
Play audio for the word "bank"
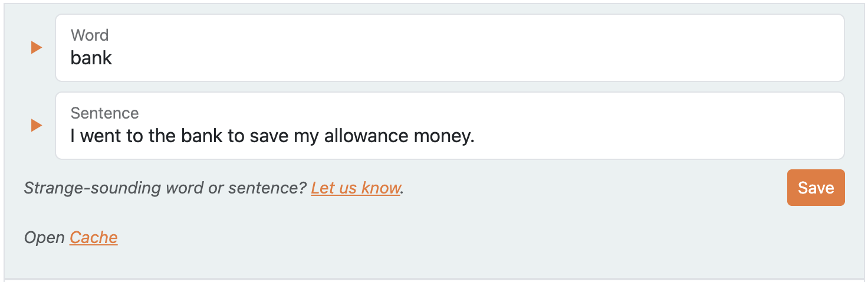click(37, 47)
